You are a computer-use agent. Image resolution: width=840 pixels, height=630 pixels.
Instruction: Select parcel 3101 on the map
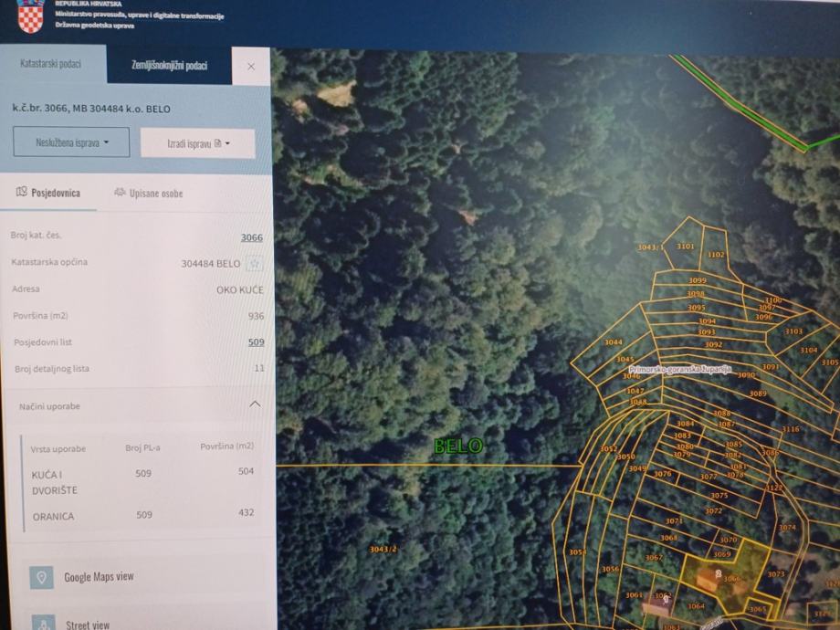(x=685, y=247)
